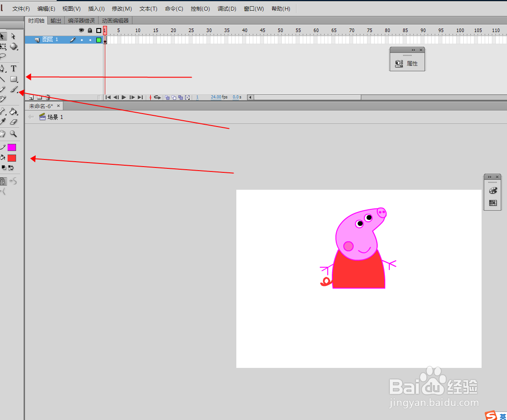Select the Zoom magnifier tool

pos(13,134)
